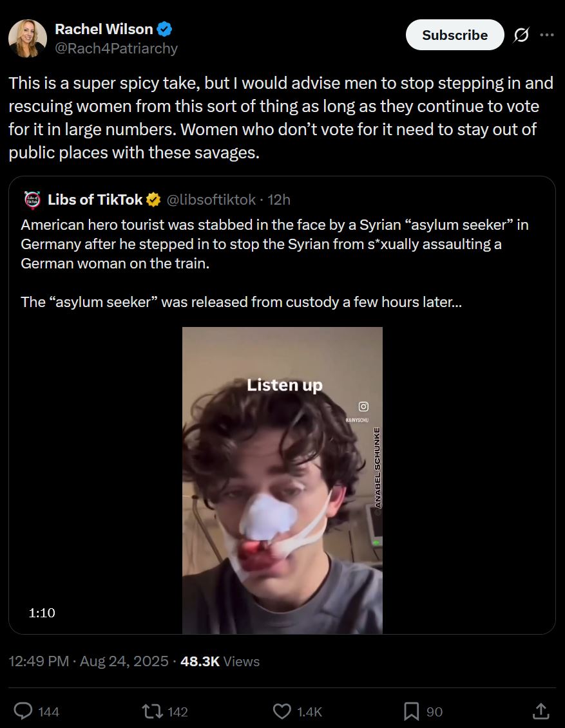Like the post with the heart icon
This screenshot has width=565, height=728.
point(282,711)
